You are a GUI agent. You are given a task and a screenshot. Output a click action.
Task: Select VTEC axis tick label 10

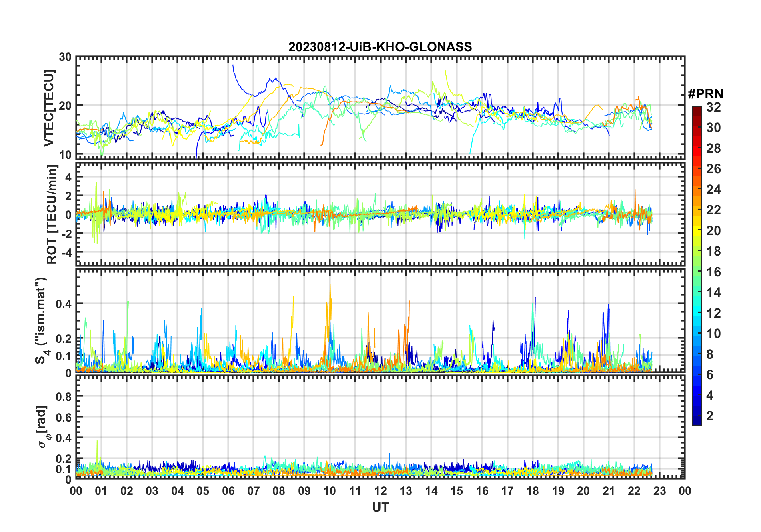pyautogui.click(x=65, y=155)
